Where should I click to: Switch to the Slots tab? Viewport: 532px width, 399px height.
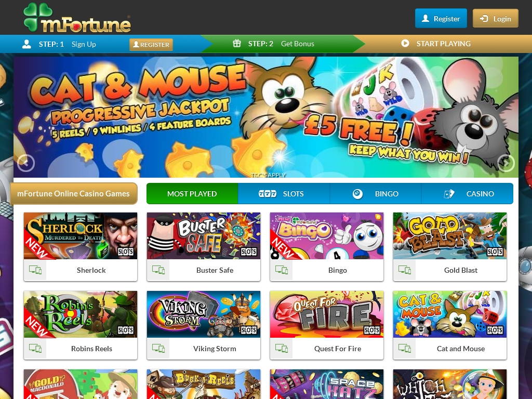coord(284,194)
